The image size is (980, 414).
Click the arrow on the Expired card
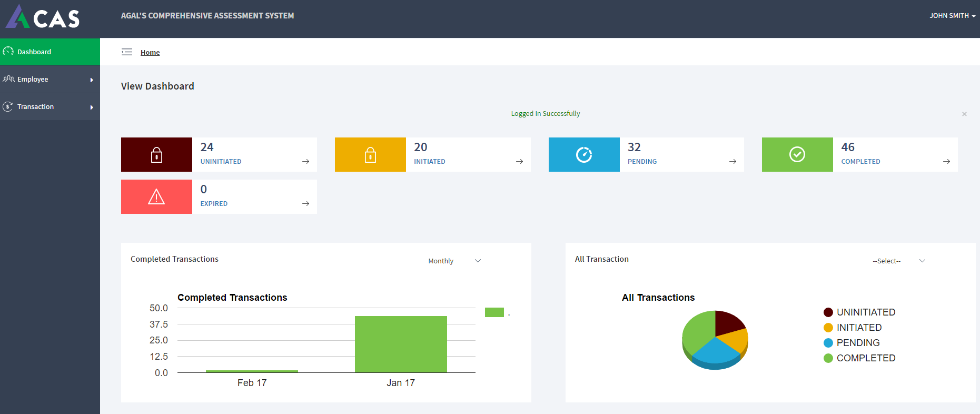coord(306,203)
